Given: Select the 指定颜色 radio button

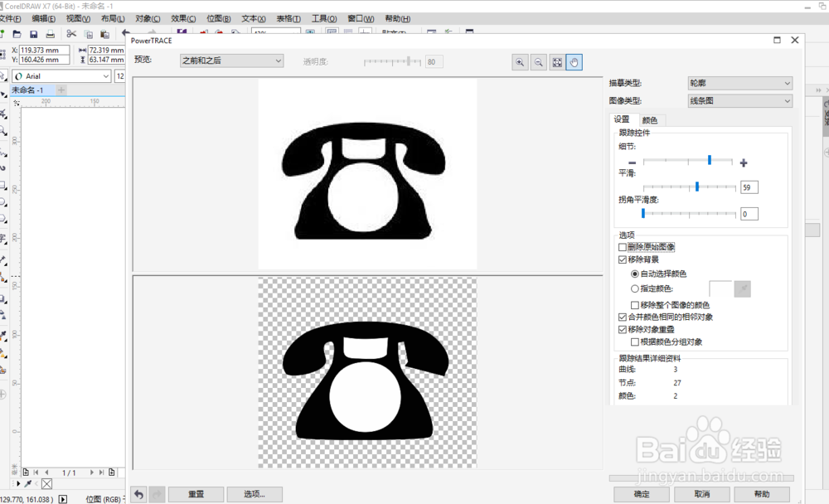Looking at the screenshot, I should 634,288.
